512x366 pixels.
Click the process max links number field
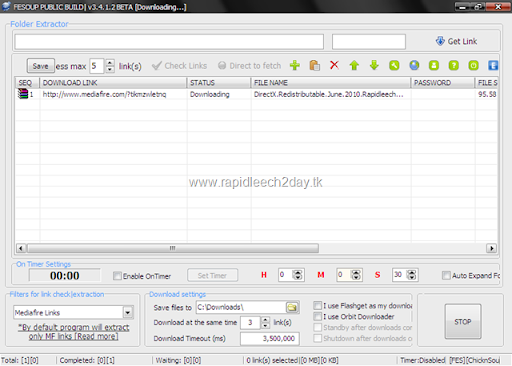pyautogui.click(x=97, y=66)
